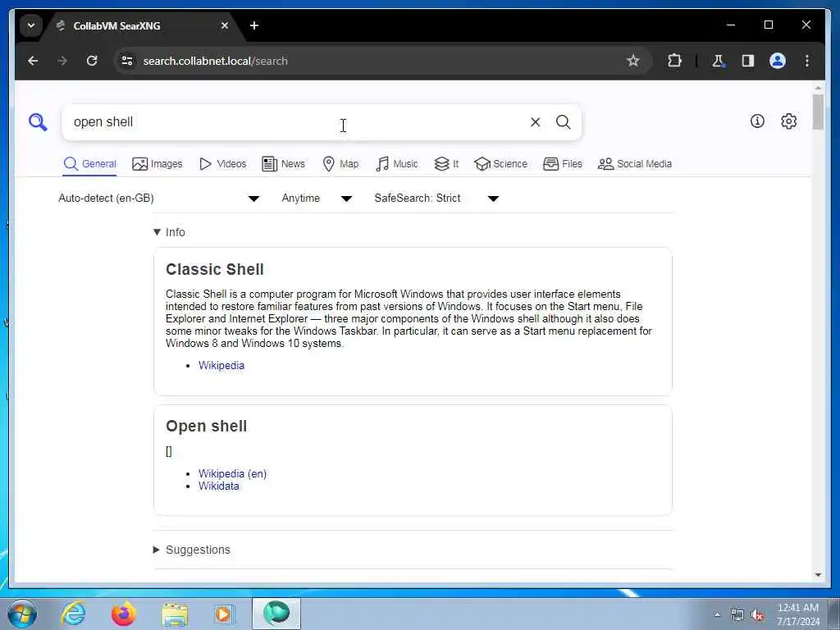Switch to the Map category

coord(340,164)
